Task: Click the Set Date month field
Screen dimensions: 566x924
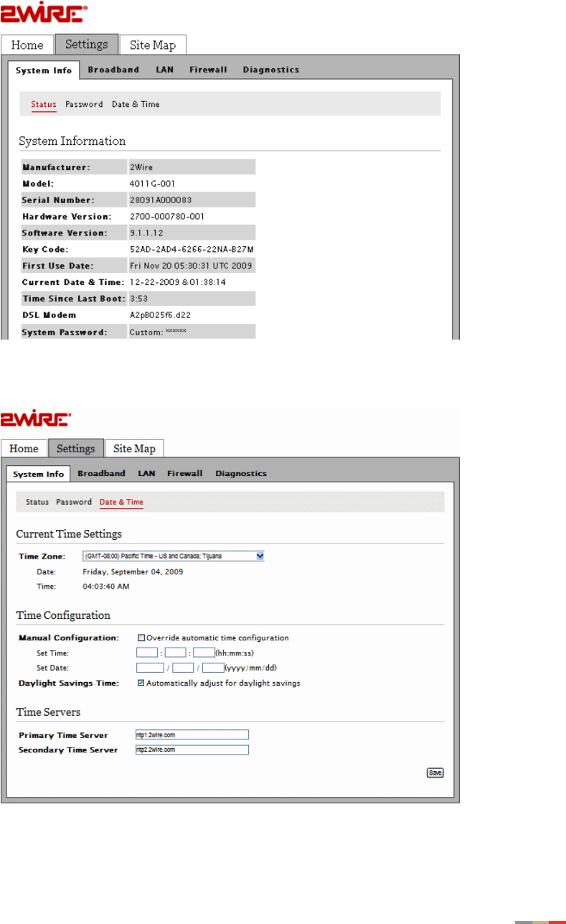Action: click(x=183, y=668)
